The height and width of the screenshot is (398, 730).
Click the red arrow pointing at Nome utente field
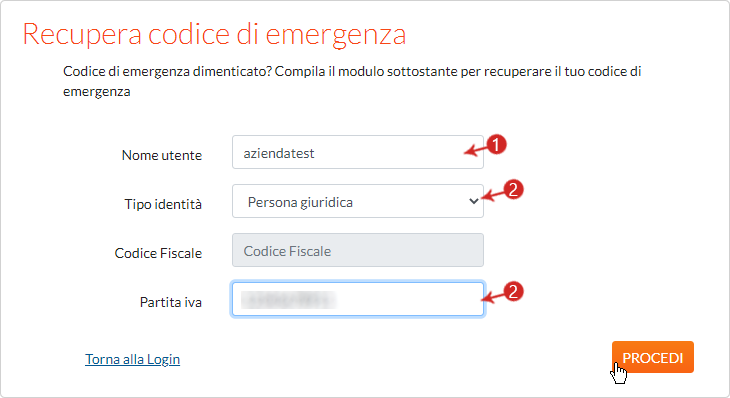[475, 150]
